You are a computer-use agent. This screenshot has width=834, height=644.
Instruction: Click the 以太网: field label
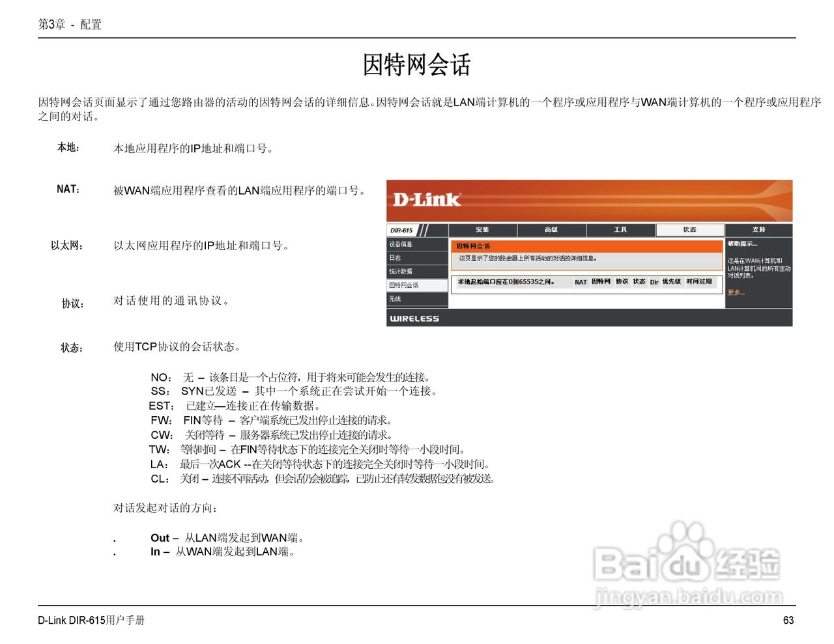[67, 245]
